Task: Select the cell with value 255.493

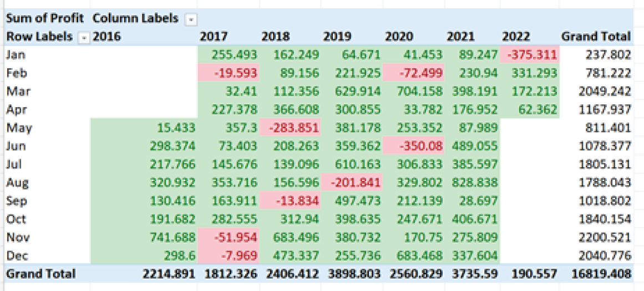Action: (229, 54)
